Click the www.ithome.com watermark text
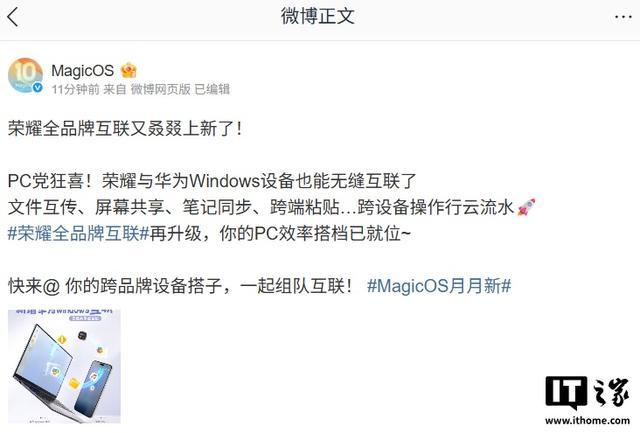 coord(587,420)
